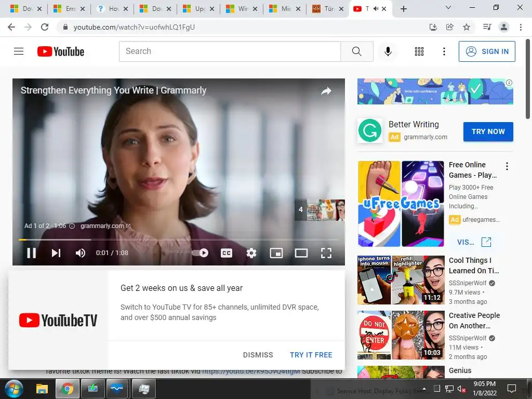Viewport: 532px width, 399px height.
Task: Click the skip countdown preview thumbnail
Action: pyautogui.click(x=320, y=210)
